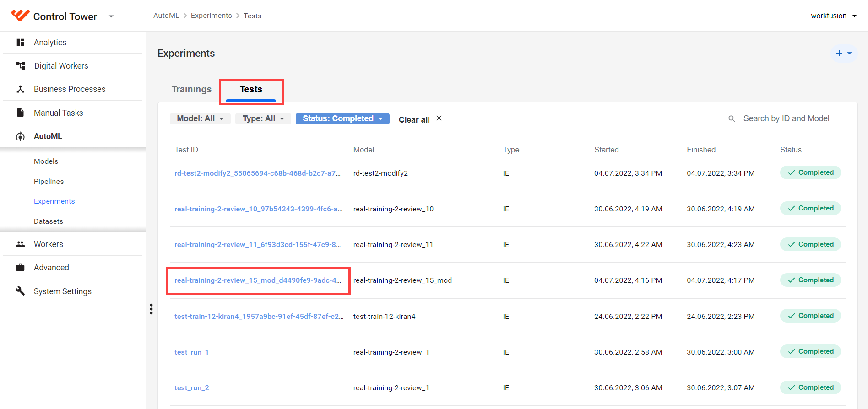The height and width of the screenshot is (409, 868).
Task: Select the Tests tab
Action: (251, 89)
